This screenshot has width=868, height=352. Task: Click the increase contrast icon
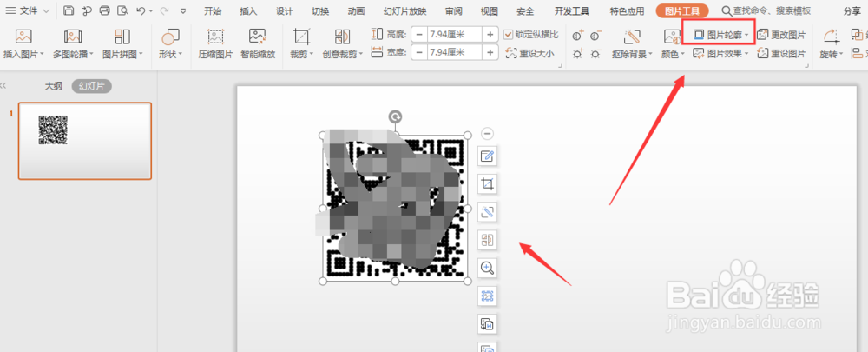pos(578,36)
